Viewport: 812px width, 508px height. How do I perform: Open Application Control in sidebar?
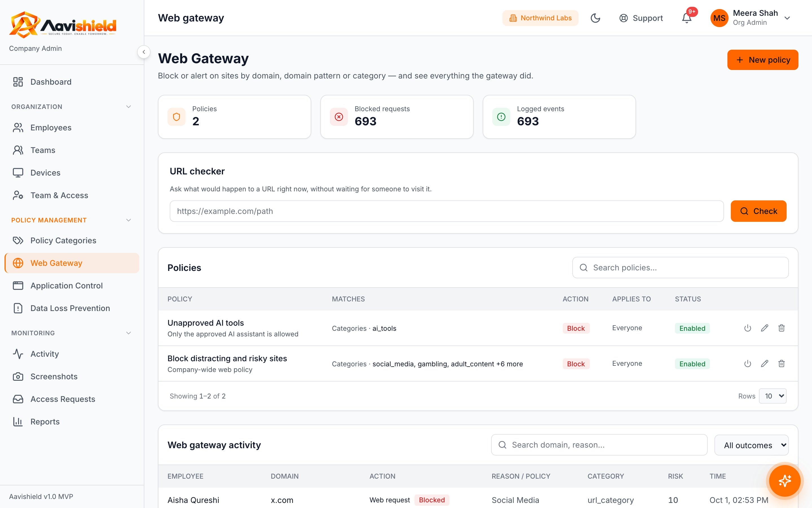click(x=72, y=286)
